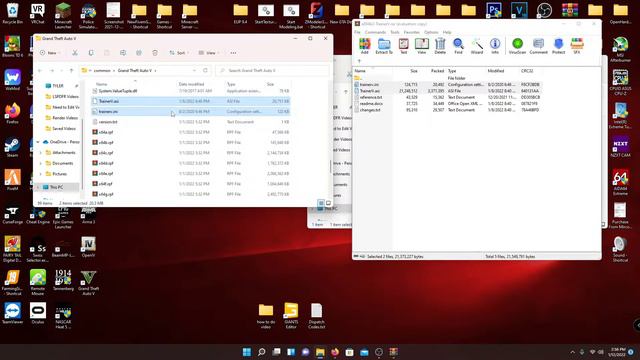Image resolution: width=640 pixels, height=360 pixels.
Task: Click the common breadcrumb in address bar
Action: point(102,71)
